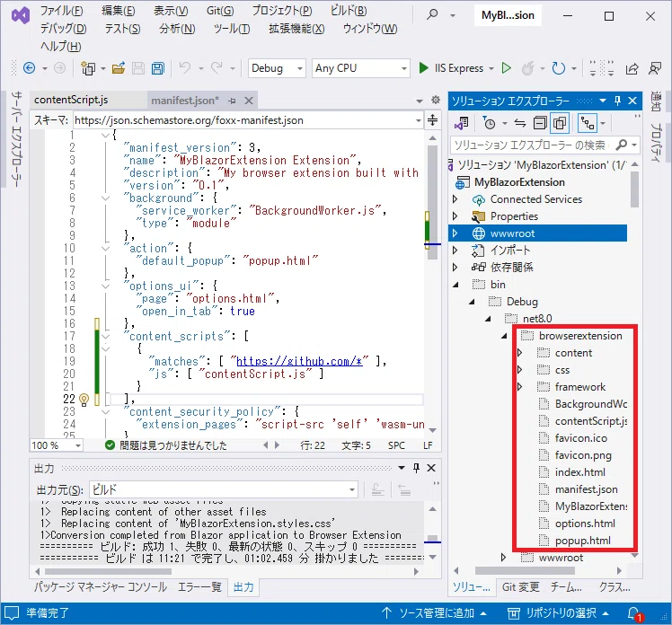Viewport: 672px width, 625px height.
Task: Select popup.html in Solution Explorer
Action: click(x=582, y=541)
